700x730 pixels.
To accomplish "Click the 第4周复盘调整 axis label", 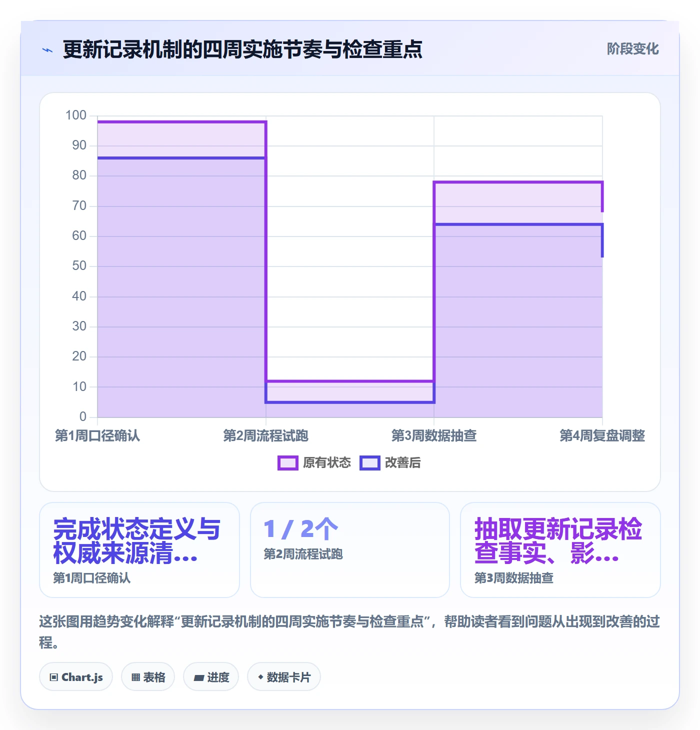I will pyautogui.click(x=602, y=435).
